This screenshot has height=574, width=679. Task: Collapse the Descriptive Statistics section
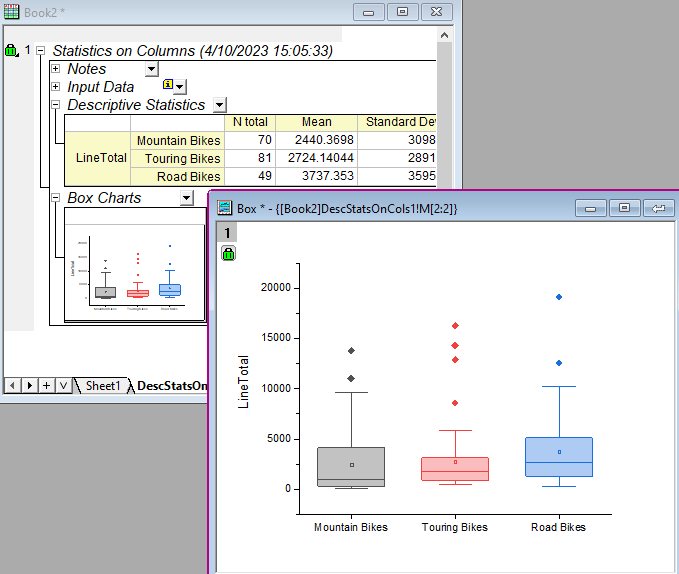pyautogui.click(x=56, y=105)
